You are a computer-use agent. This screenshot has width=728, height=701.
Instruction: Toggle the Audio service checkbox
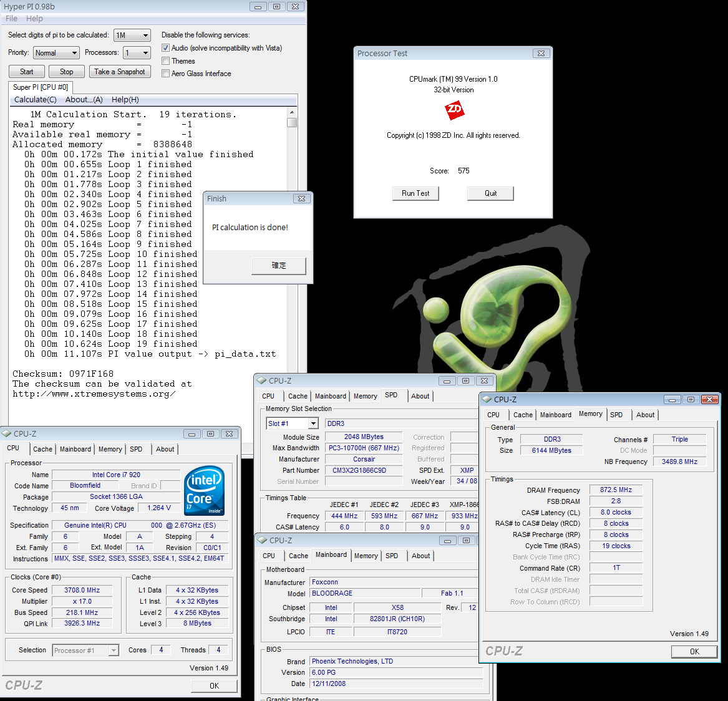(166, 48)
